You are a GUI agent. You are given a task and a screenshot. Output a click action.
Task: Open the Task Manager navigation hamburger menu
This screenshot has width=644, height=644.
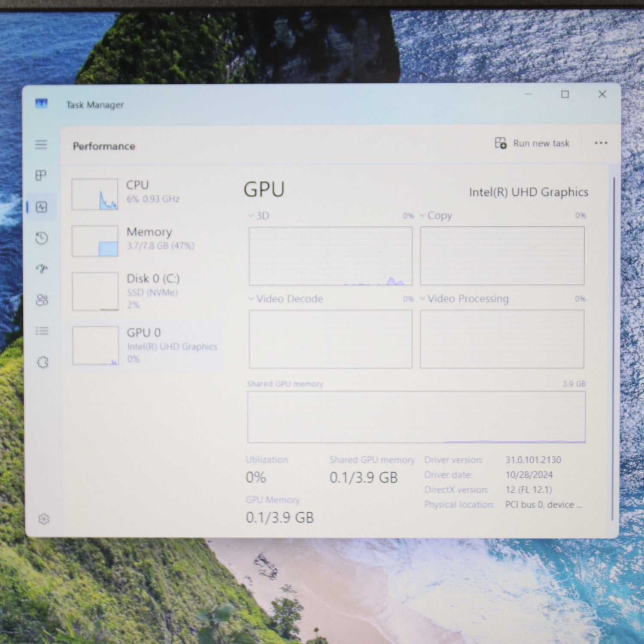(41, 144)
